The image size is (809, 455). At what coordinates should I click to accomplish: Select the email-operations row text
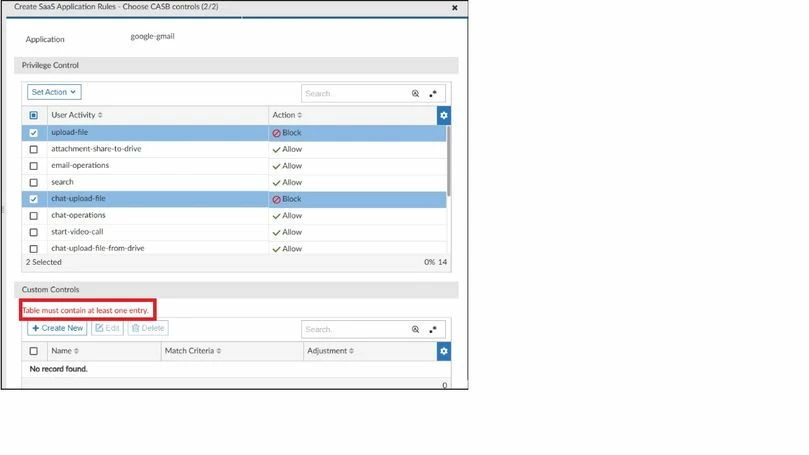(x=80, y=165)
